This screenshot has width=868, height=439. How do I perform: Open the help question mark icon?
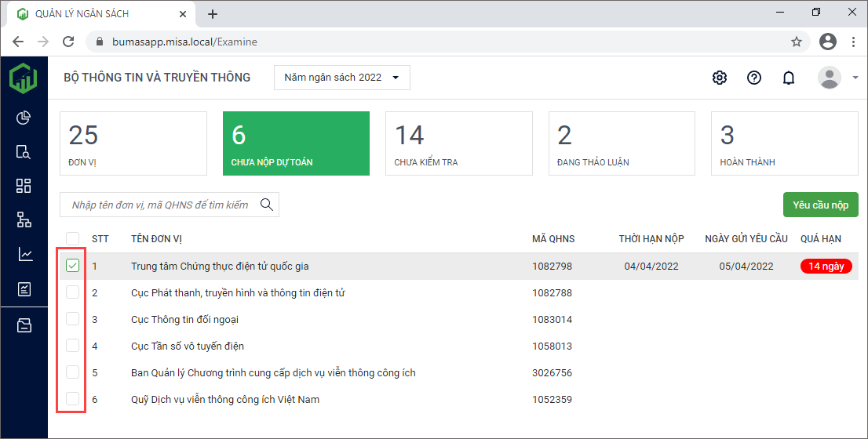[754, 78]
